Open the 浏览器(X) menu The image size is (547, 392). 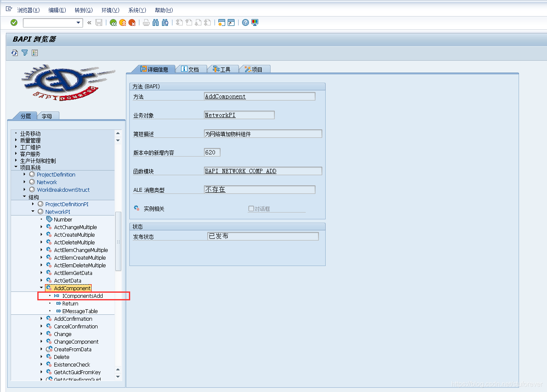point(28,10)
